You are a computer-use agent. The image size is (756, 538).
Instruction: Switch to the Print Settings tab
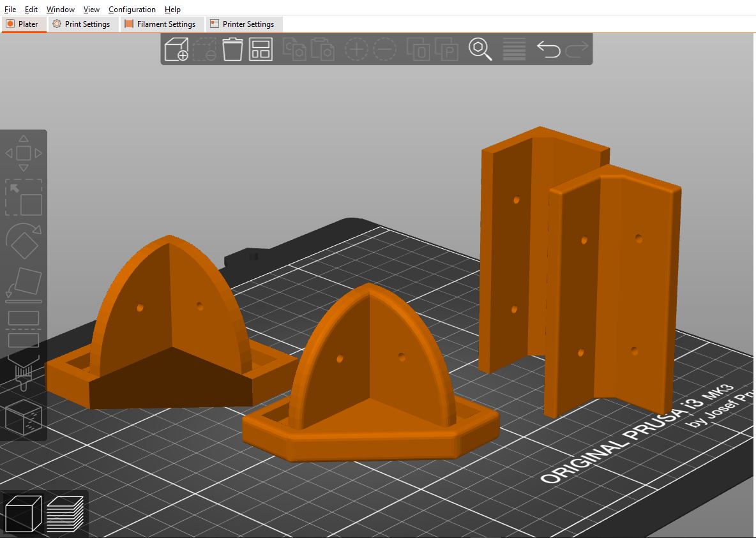pyautogui.click(x=83, y=24)
